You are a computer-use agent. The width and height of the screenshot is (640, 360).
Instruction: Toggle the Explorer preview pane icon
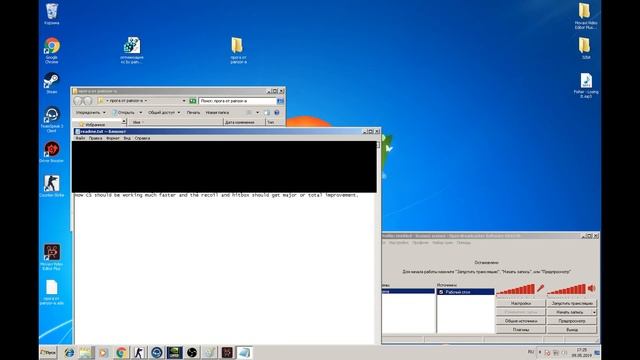tap(267, 112)
